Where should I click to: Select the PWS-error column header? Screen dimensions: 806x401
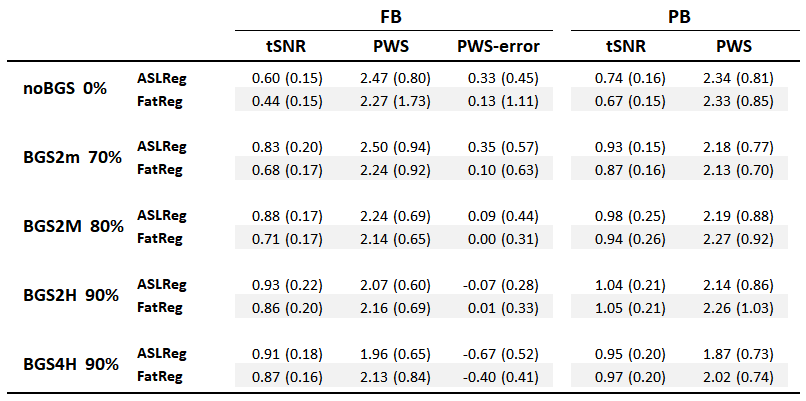point(498,46)
